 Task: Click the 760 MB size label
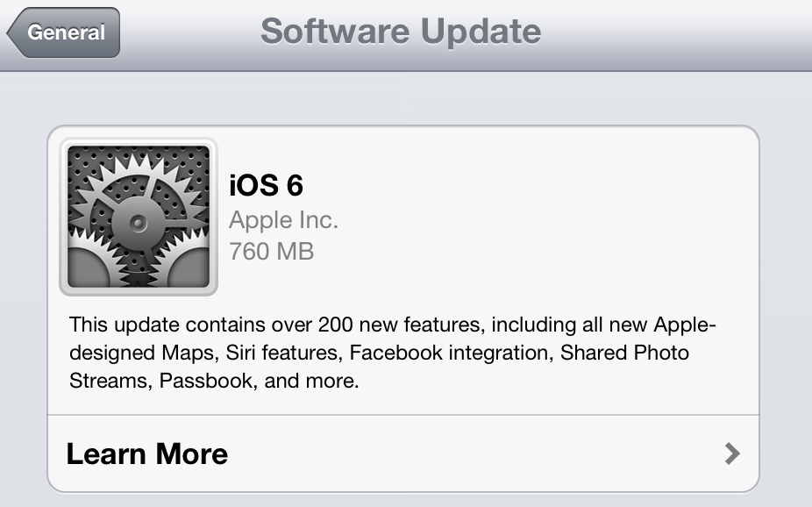point(271,252)
